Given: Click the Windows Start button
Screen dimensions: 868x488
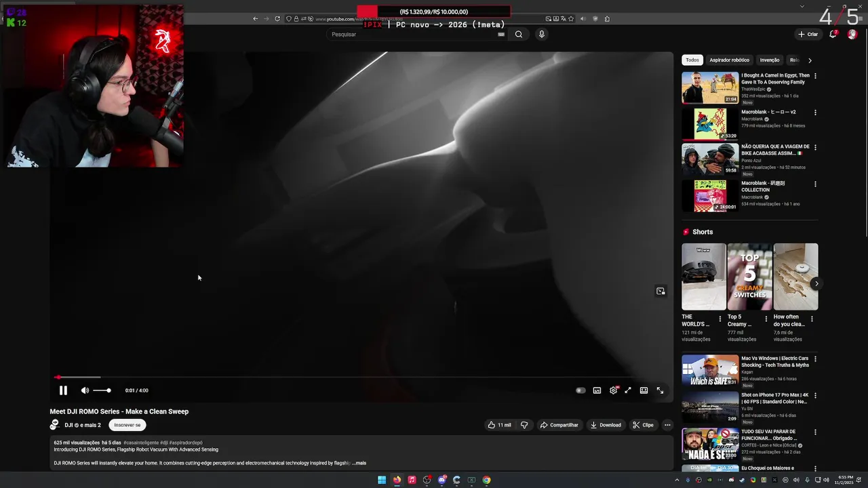Looking at the screenshot, I should point(382,480).
